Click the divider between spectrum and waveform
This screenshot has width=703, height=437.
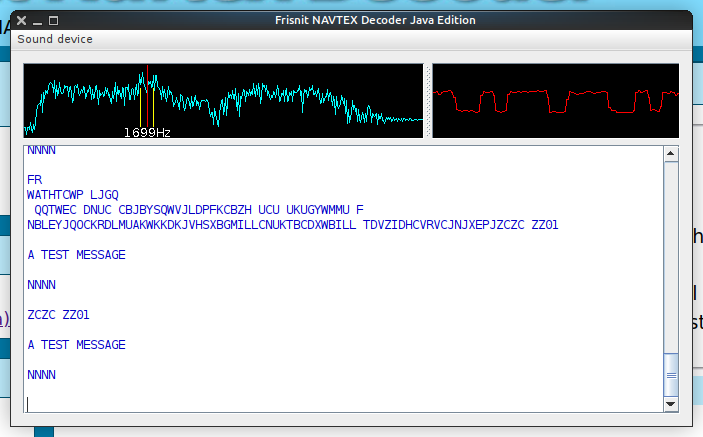click(428, 100)
